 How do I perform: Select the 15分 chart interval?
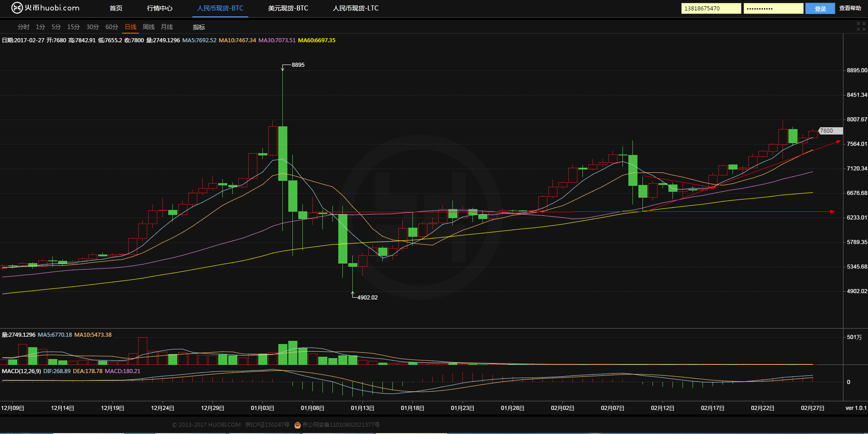[x=73, y=27]
